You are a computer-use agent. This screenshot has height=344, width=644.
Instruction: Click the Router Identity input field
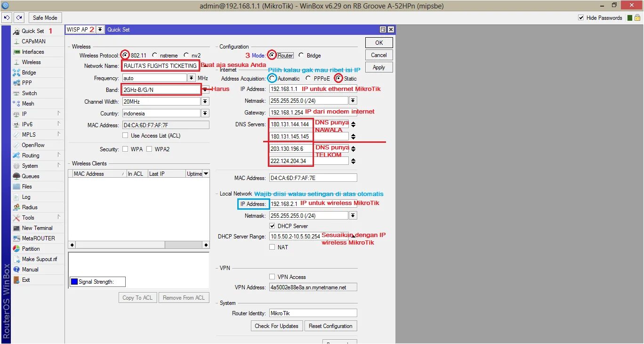click(313, 313)
